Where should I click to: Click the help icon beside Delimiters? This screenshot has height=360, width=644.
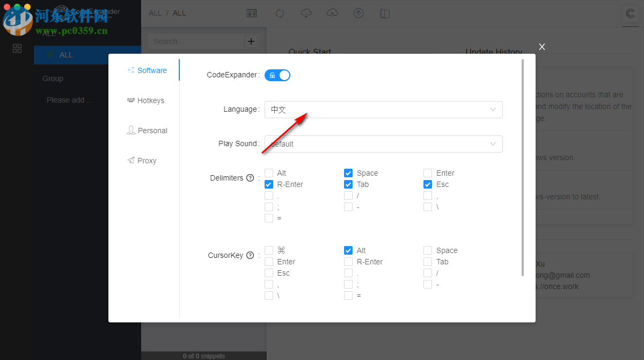pos(250,178)
